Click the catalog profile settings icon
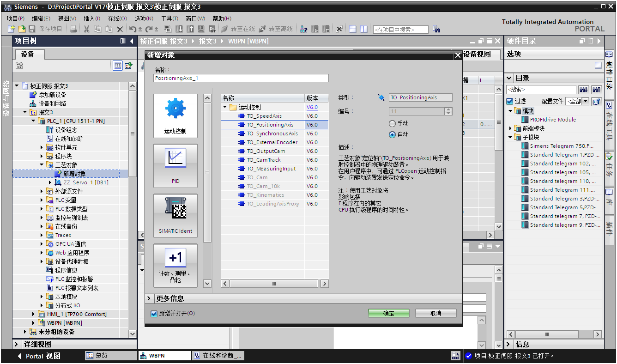Image resolution: width=617 pixels, height=364 pixels. pyautogui.click(x=596, y=101)
